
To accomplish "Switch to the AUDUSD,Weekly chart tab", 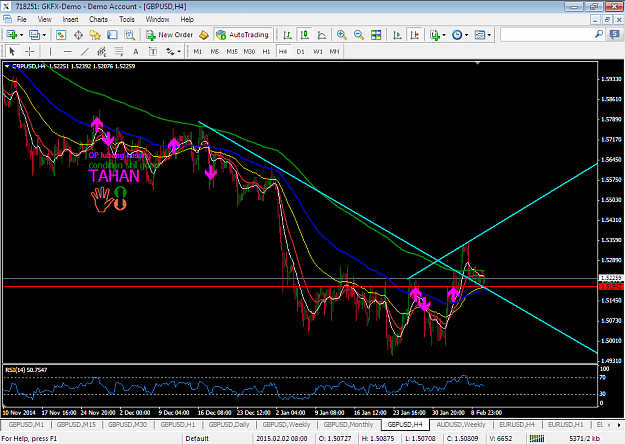I will (x=461, y=425).
